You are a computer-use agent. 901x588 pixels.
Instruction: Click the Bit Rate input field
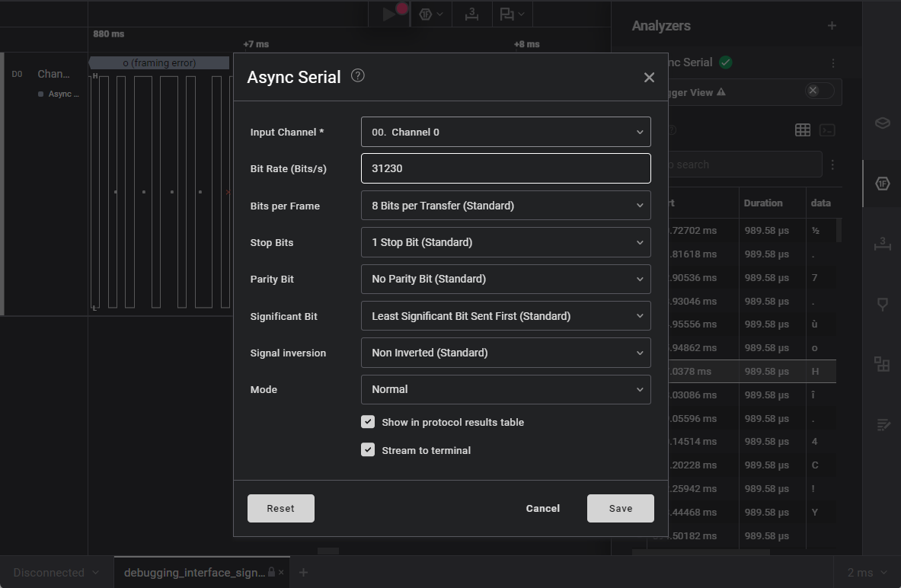506,168
